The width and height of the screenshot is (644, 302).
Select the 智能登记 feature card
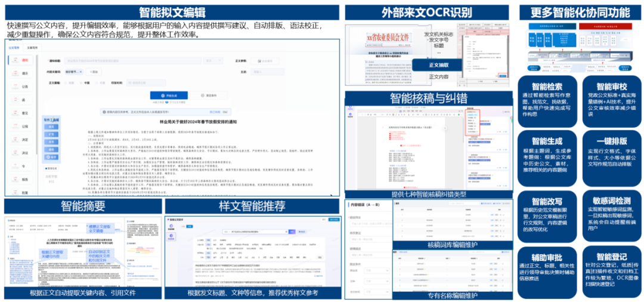tap(612, 271)
